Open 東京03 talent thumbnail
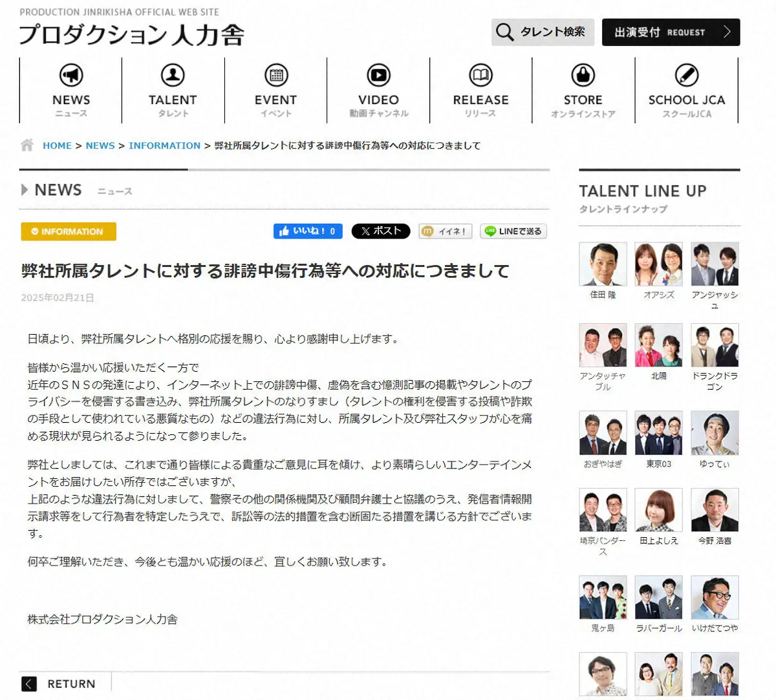Viewport: 776px width, 700px height. [x=658, y=433]
